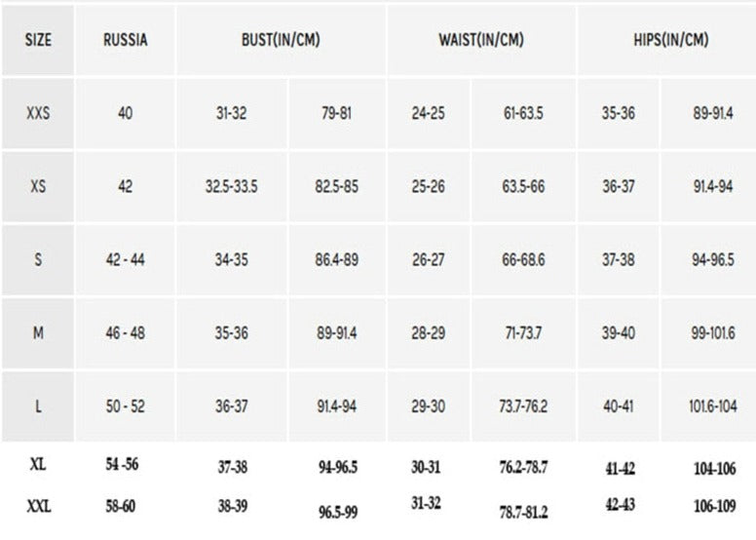Select the WAIST(IN/CM) header cell
Image resolution: width=756 pixels, height=540 pixels.
pyautogui.click(x=481, y=40)
